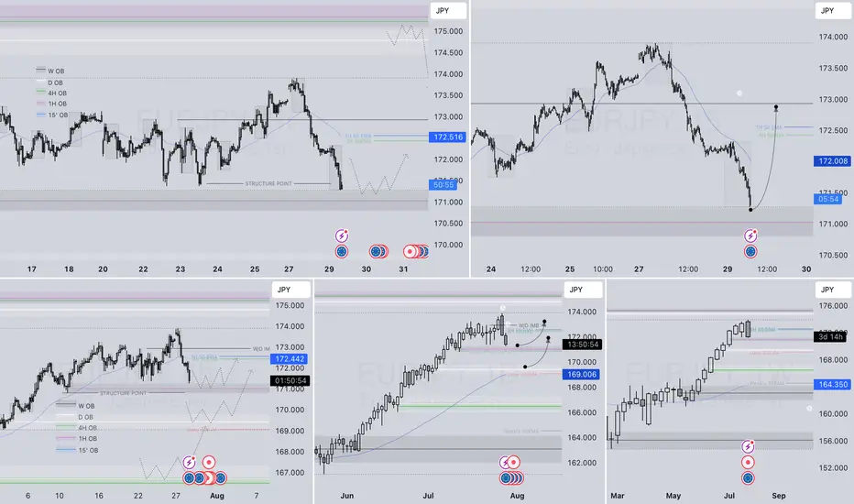Click the JPY currency button in top-left chart
The height and width of the screenshot is (504, 854).
pos(448,10)
